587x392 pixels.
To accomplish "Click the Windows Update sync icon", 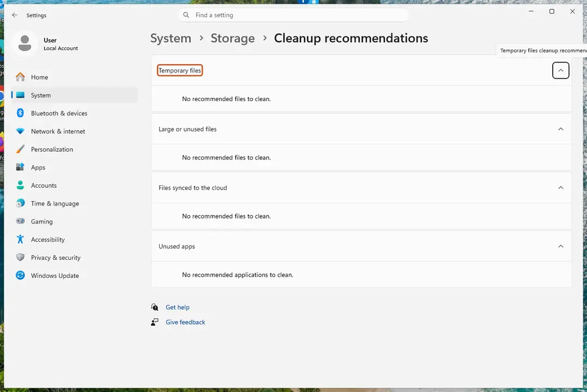I will [20, 276].
